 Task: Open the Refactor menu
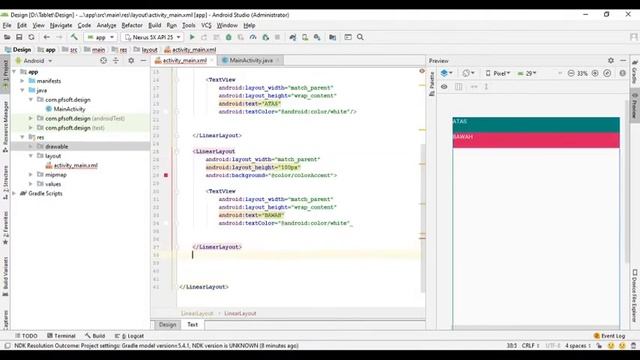coord(132,25)
